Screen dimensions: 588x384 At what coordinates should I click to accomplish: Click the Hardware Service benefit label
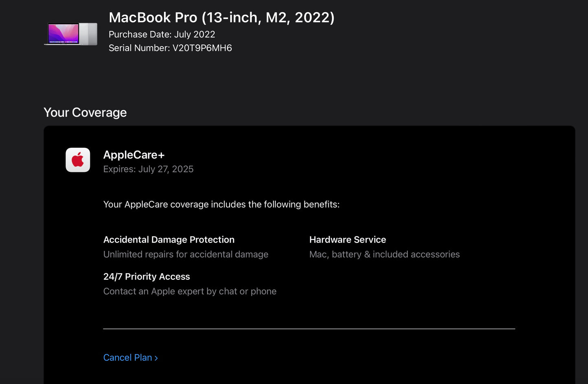348,239
